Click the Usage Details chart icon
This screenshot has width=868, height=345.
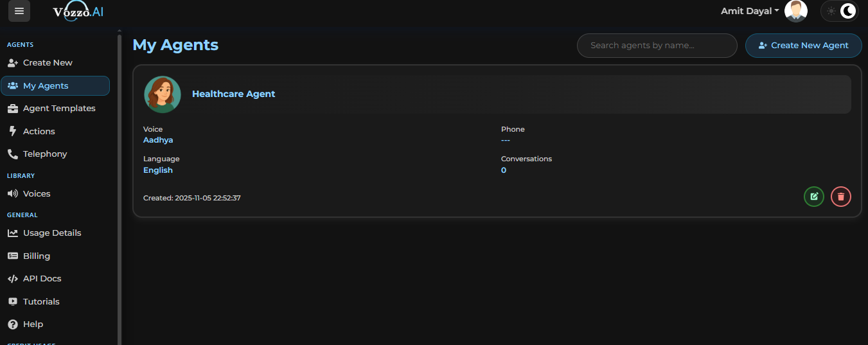click(x=13, y=233)
